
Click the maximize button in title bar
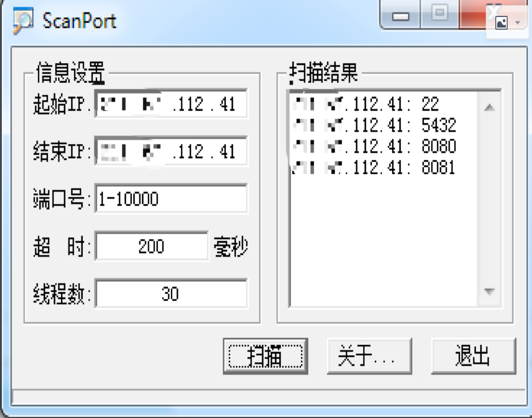[x=439, y=13]
